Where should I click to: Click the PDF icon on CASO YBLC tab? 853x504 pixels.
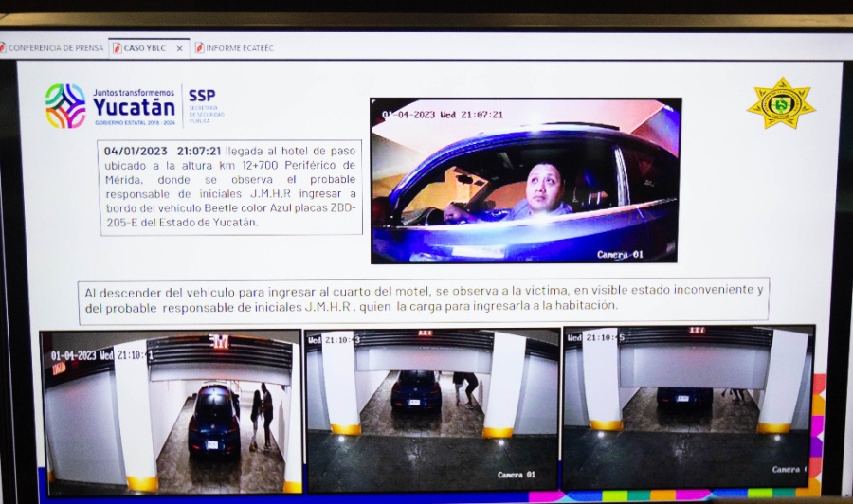tap(117, 48)
